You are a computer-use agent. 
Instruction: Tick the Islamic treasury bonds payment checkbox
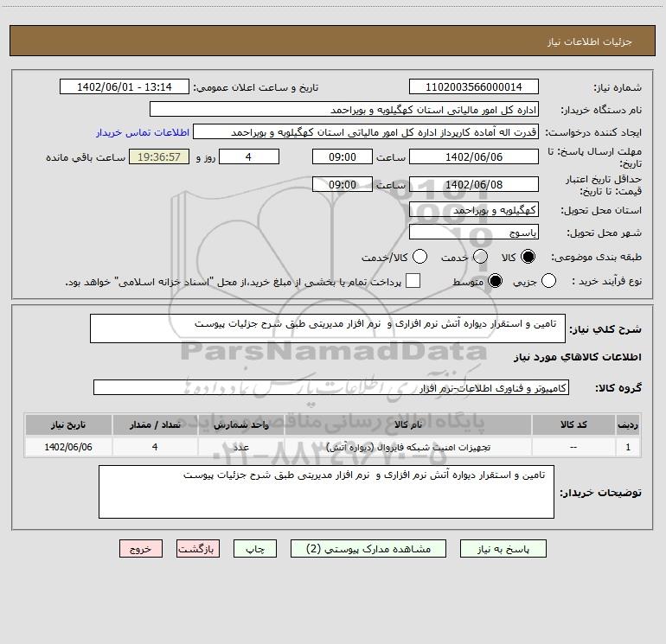tap(413, 281)
